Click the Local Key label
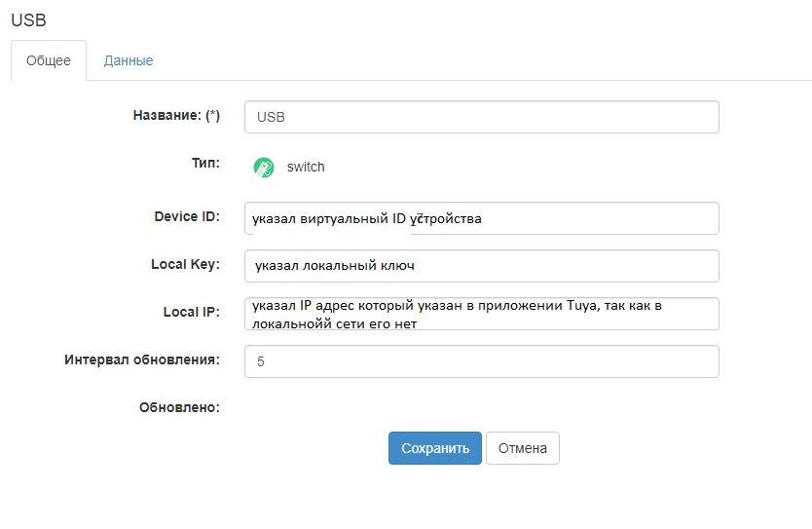 (x=185, y=264)
